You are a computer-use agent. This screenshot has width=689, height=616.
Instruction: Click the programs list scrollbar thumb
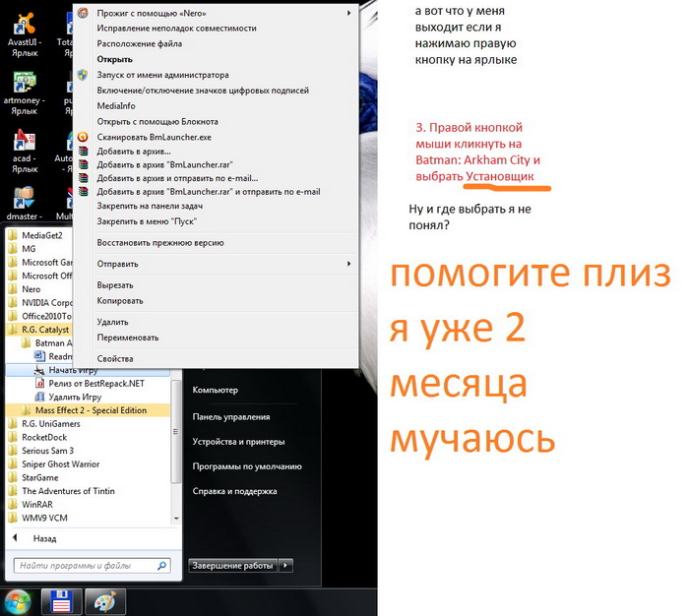coord(176,431)
